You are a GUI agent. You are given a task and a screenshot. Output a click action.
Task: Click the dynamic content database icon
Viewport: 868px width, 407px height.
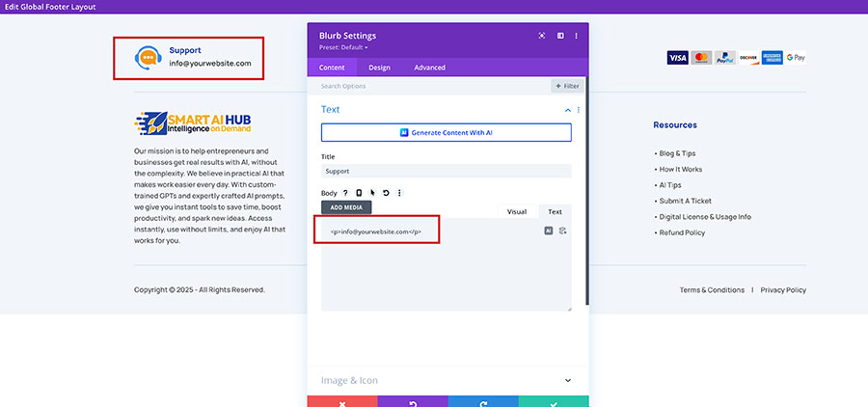[x=562, y=231]
